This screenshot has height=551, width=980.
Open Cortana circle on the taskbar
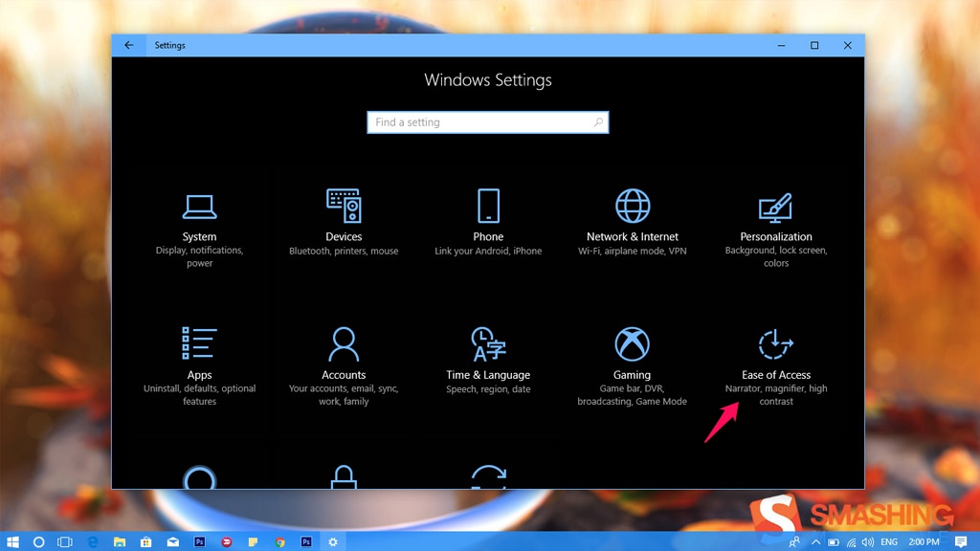[x=38, y=541]
